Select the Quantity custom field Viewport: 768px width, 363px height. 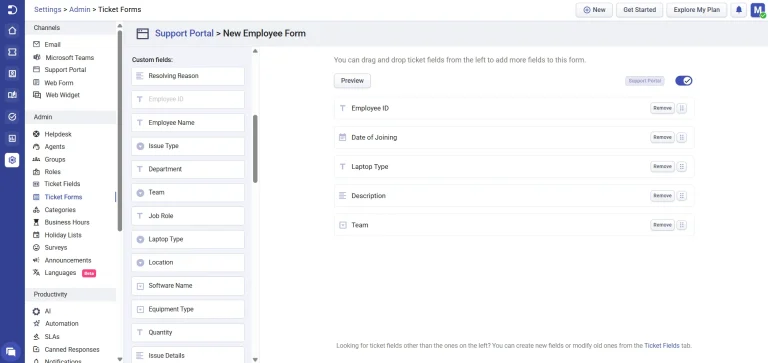(x=188, y=332)
